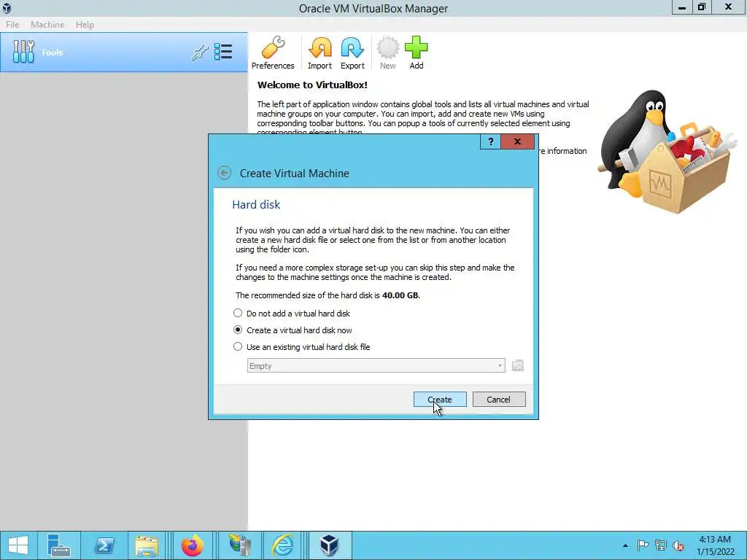Open Firefox from taskbar
Image resolution: width=747 pixels, height=560 pixels.
click(192, 545)
